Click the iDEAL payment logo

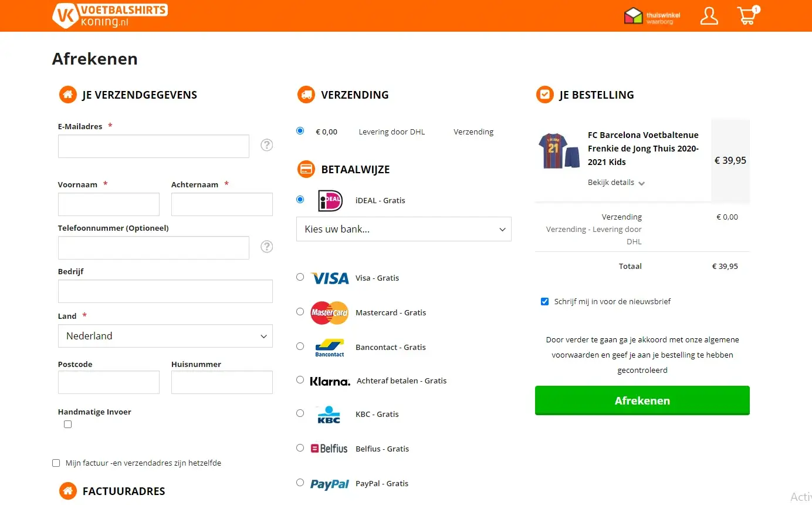pos(329,200)
